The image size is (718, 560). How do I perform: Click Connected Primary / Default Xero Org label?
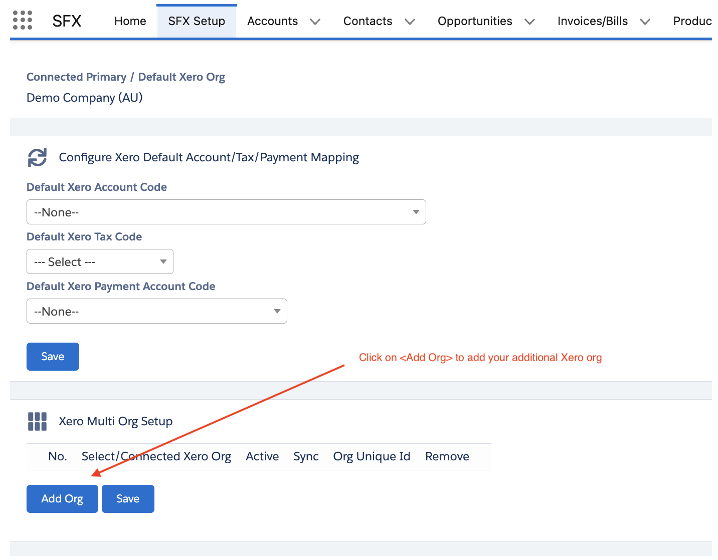(126, 77)
